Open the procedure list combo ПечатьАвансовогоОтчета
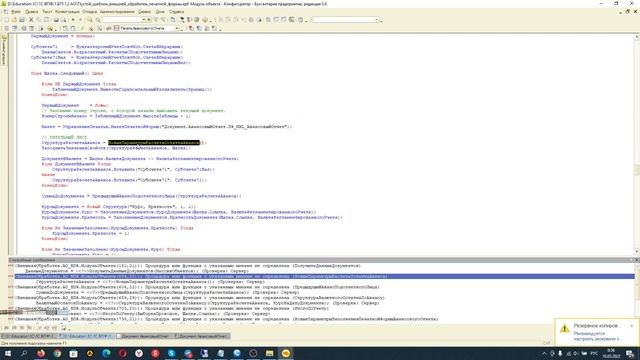 pyautogui.click(x=145, y=28)
